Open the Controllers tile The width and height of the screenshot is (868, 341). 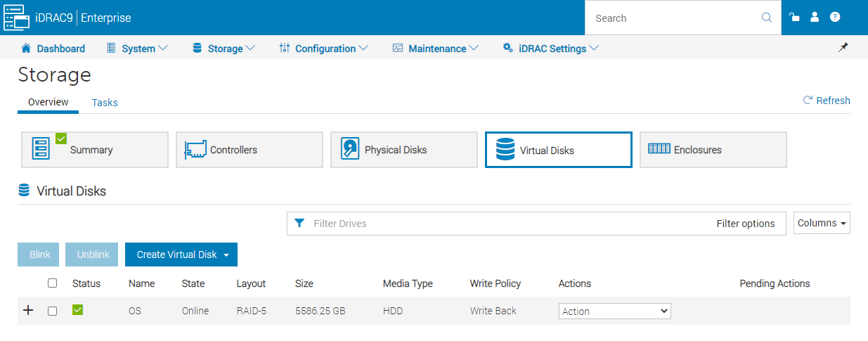(250, 150)
